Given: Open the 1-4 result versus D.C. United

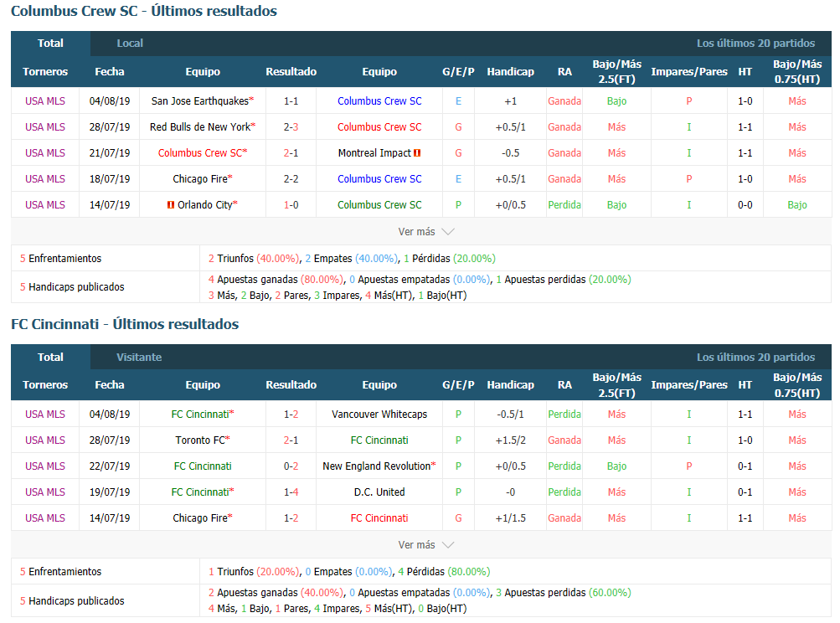Looking at the screenshot, I should pyautogui.click(x=291, y=492).
